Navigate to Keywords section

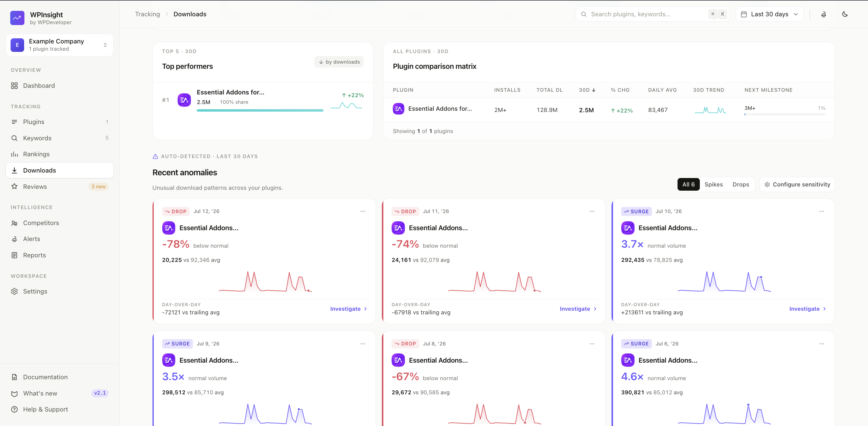tap(60, 138)
